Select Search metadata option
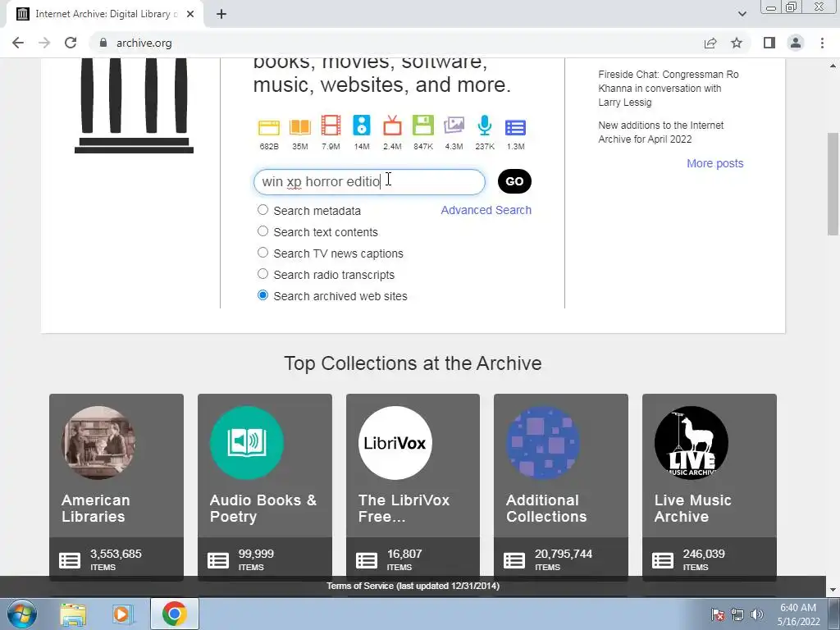Image resolution: width=840 pixels, height=630 pixels. 262,209
